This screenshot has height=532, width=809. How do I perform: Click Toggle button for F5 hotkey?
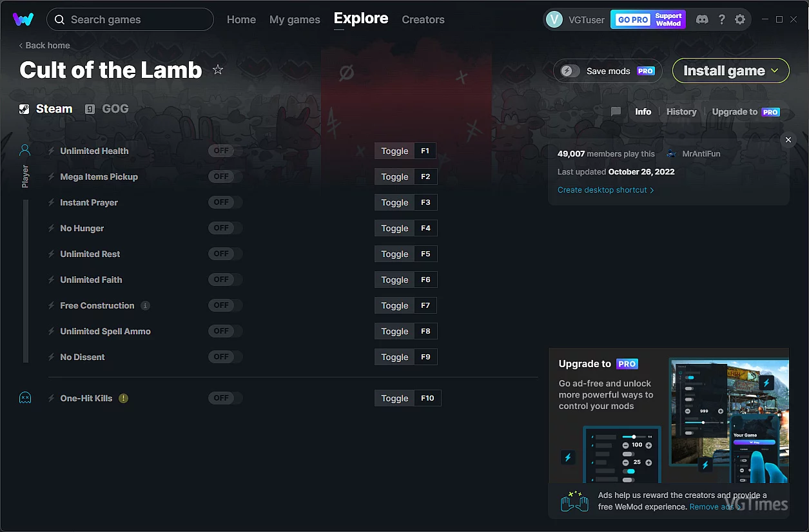(x=395, y=254)
